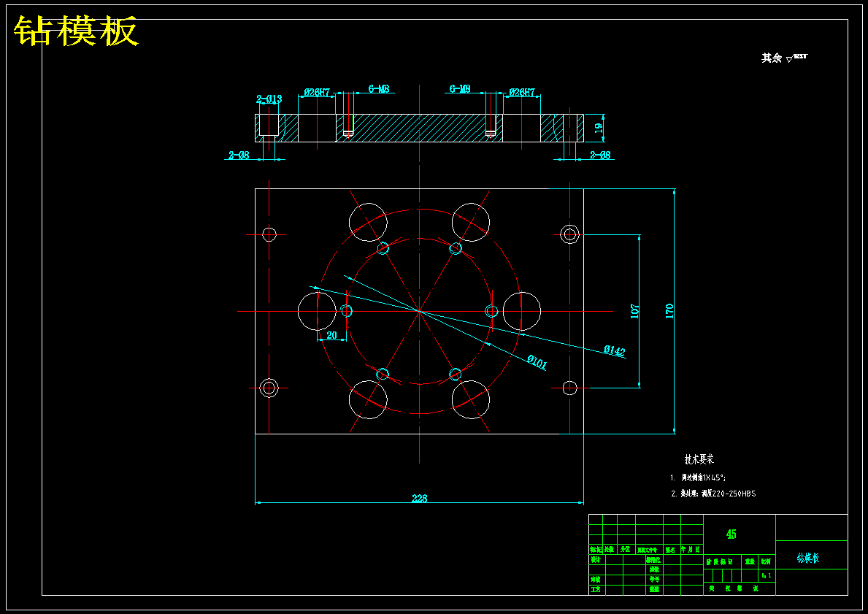Click the cyan 钻模板 name in title block

coord(807,558)
